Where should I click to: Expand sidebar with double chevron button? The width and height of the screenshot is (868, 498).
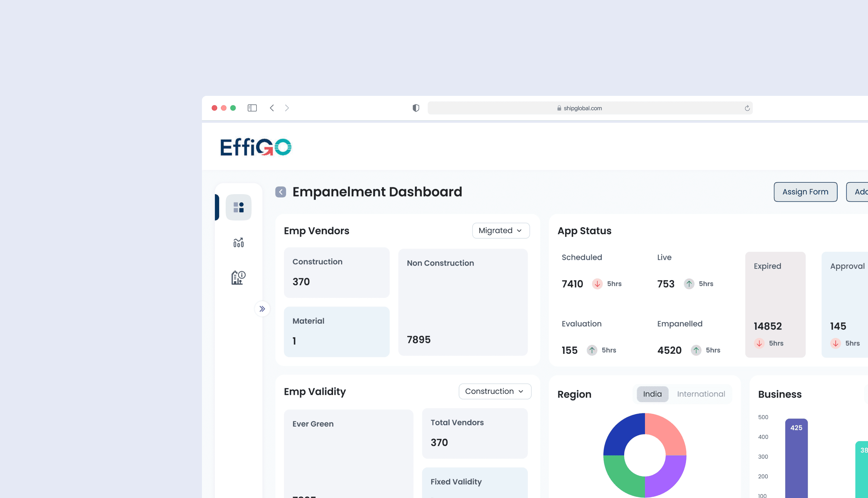click(x=262, y=309)
